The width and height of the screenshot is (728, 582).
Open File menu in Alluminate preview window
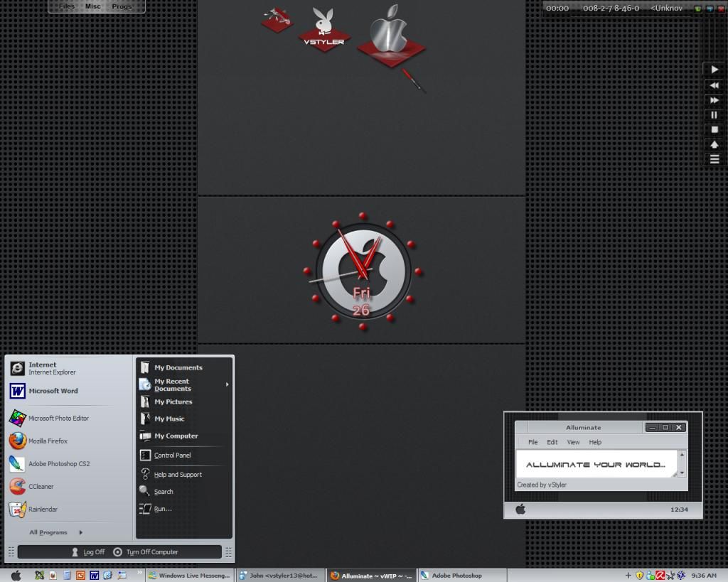pos(533,442)
